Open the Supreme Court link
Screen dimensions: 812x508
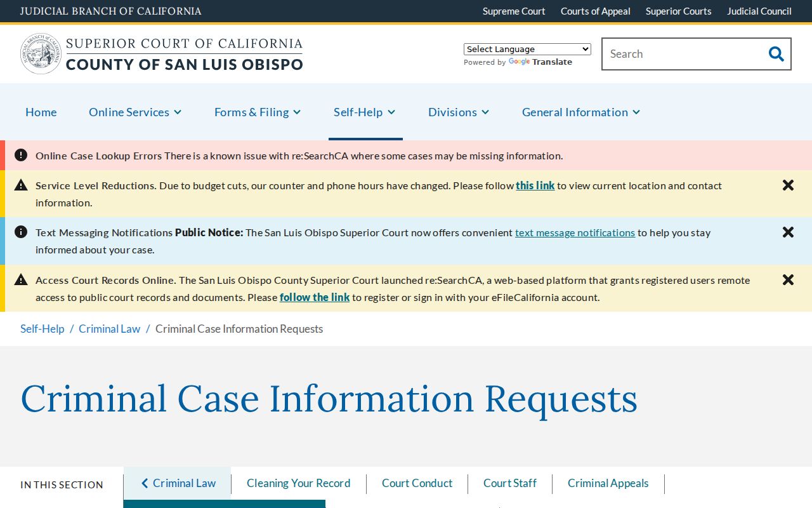pos(514,11)
